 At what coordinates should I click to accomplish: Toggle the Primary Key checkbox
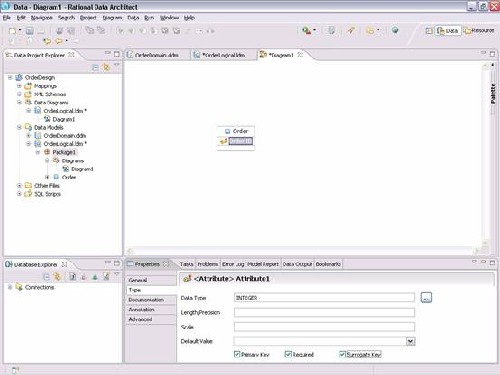[x=237, y=354]
